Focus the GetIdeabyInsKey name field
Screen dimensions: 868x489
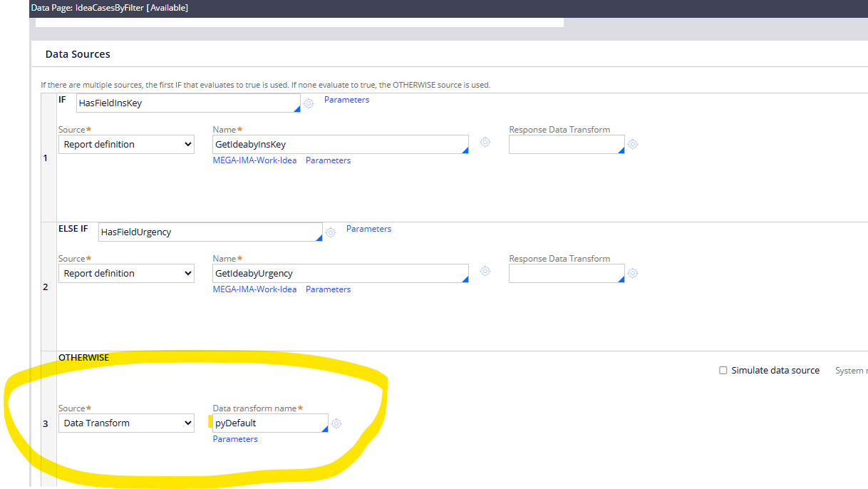tap(341, 144)
